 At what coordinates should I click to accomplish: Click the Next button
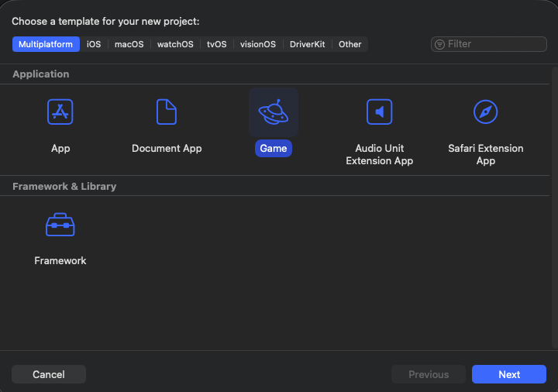(x=509, y=374)
